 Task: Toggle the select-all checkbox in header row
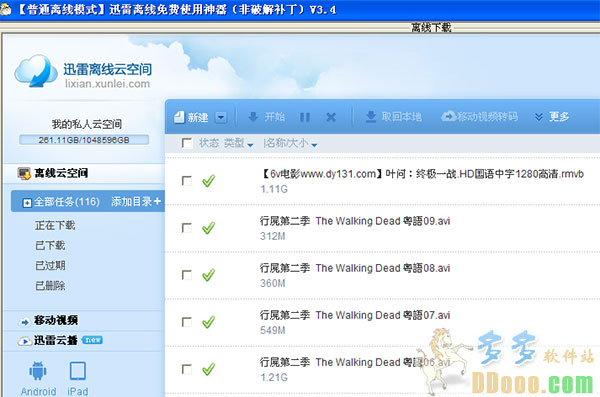click(x=187, y=143)
